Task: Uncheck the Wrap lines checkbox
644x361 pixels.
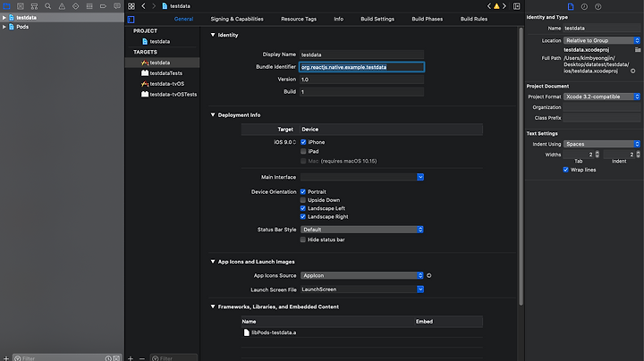Action: [x=565, y=169]
